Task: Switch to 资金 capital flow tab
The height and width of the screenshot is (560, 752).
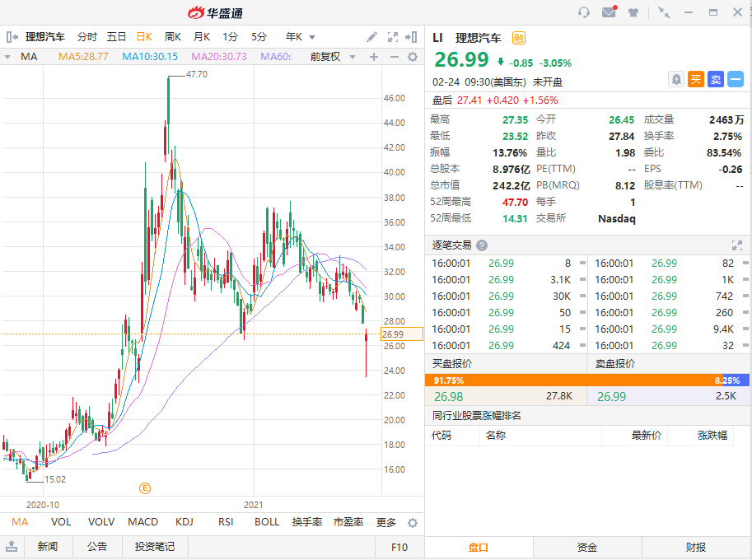Action: 587,548
